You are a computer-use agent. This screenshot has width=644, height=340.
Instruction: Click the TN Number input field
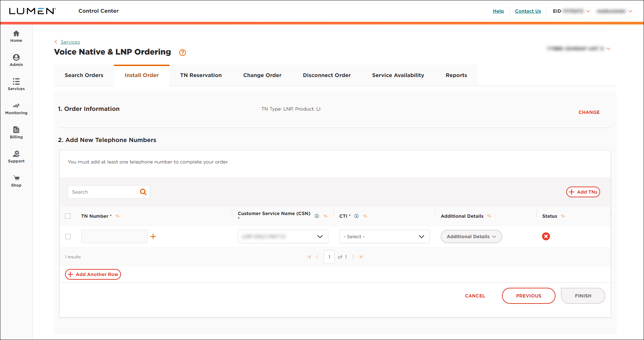(114, 236)
